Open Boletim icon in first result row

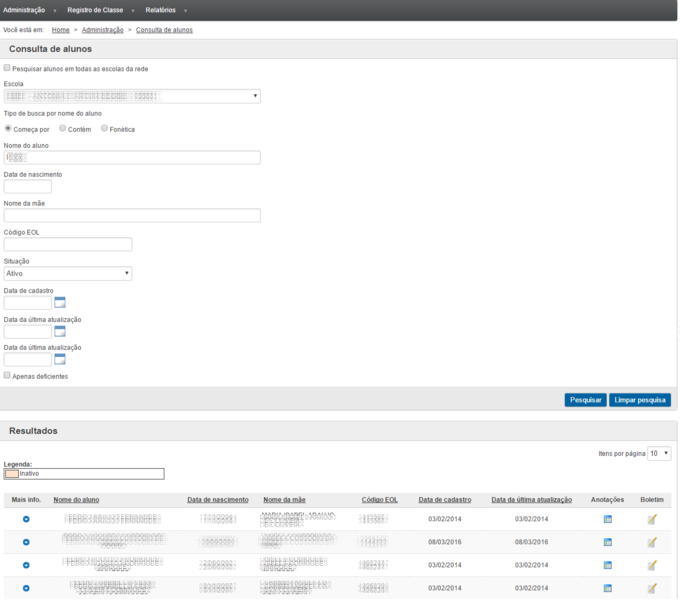click(652, 519)
